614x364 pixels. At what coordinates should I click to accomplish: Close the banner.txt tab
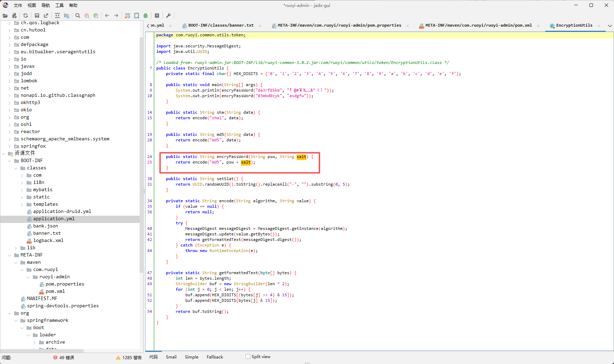point(260,26)
